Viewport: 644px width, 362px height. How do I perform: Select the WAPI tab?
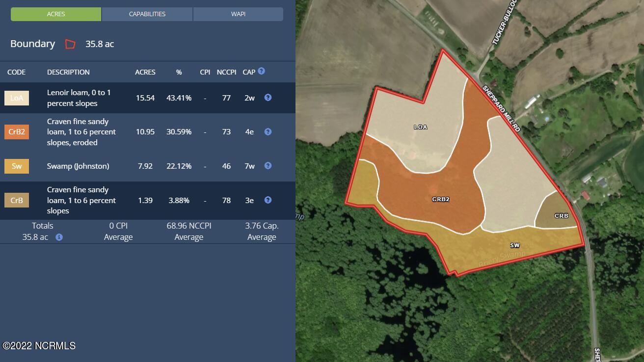pos(238,14)
